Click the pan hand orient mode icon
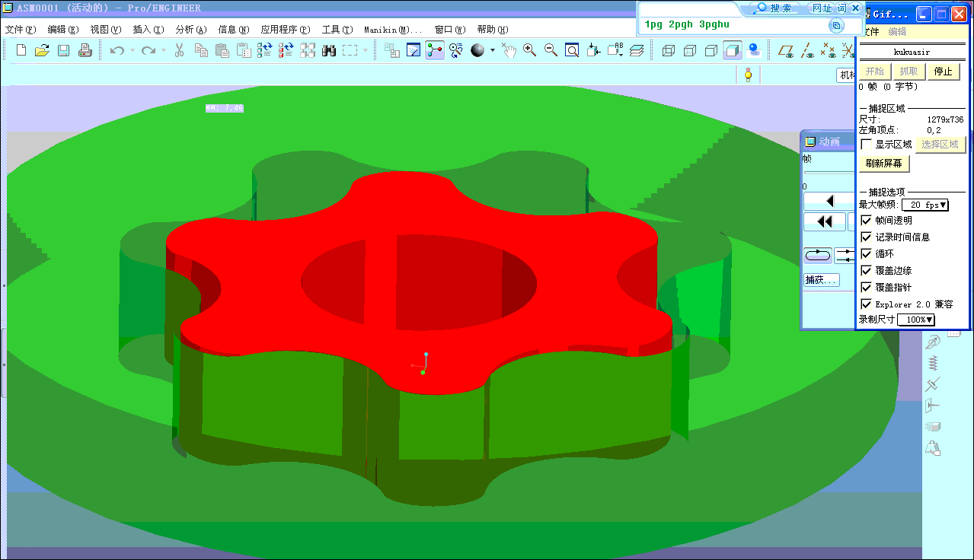The image size is (974, 560). (509, 50)
